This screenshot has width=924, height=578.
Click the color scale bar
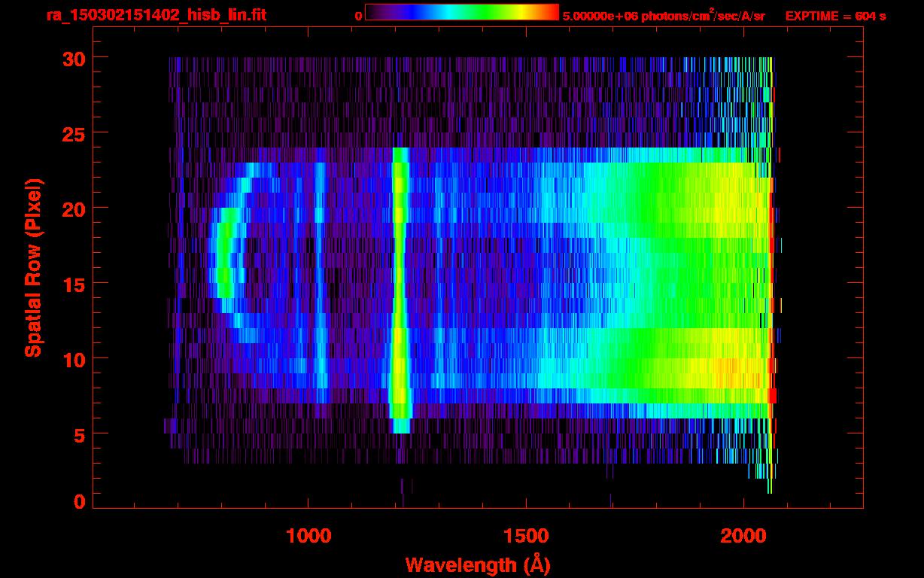pos(462,13)
